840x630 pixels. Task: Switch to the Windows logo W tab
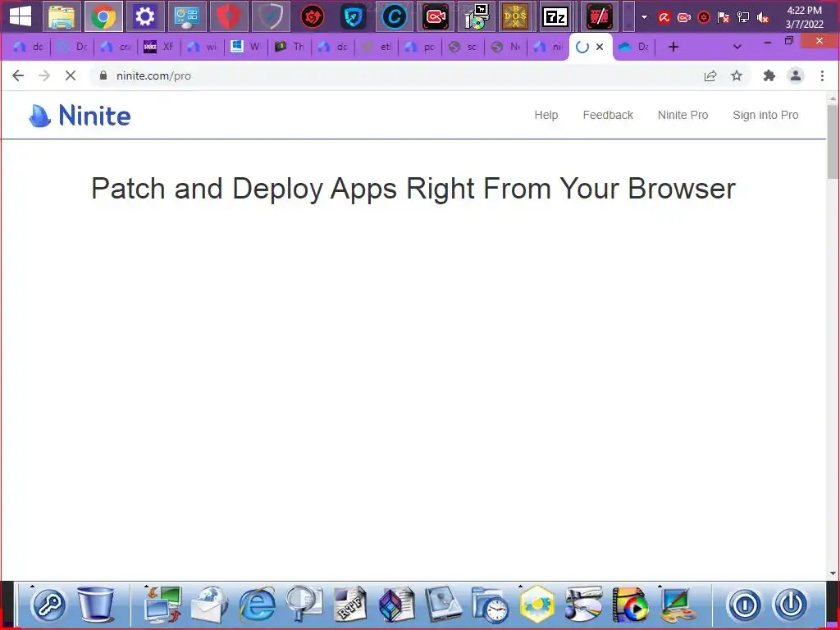[246, 47]
